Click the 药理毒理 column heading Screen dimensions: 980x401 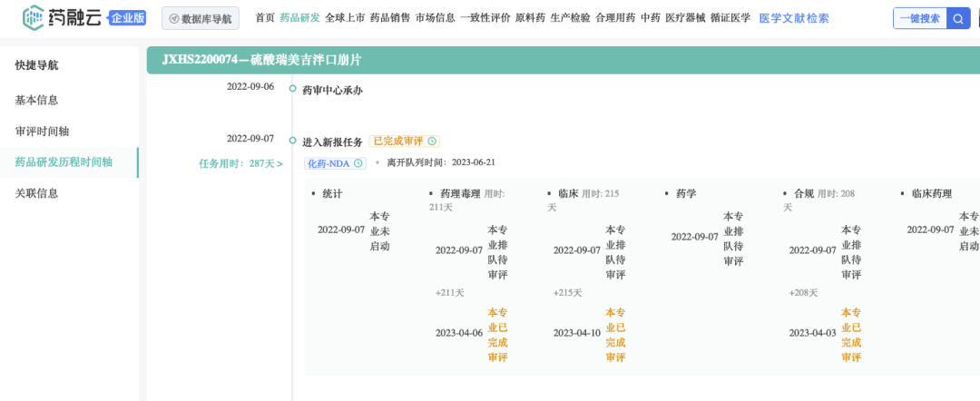pos(461,193)
